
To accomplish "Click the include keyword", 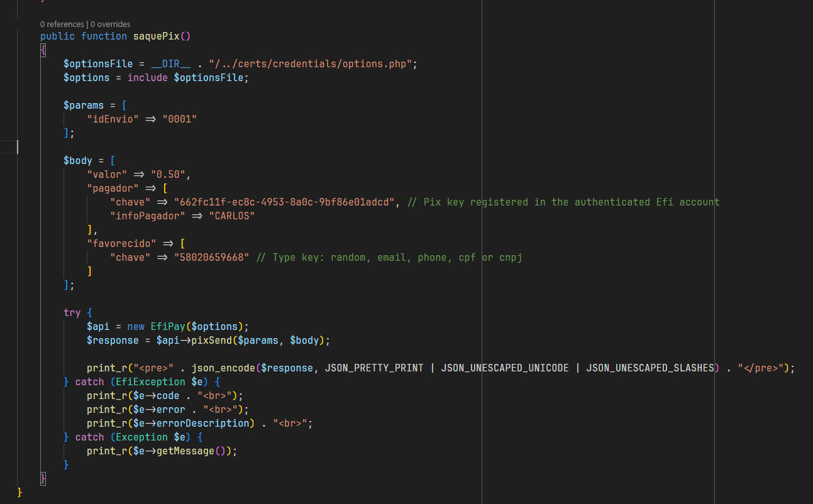I will click(148, 78).
